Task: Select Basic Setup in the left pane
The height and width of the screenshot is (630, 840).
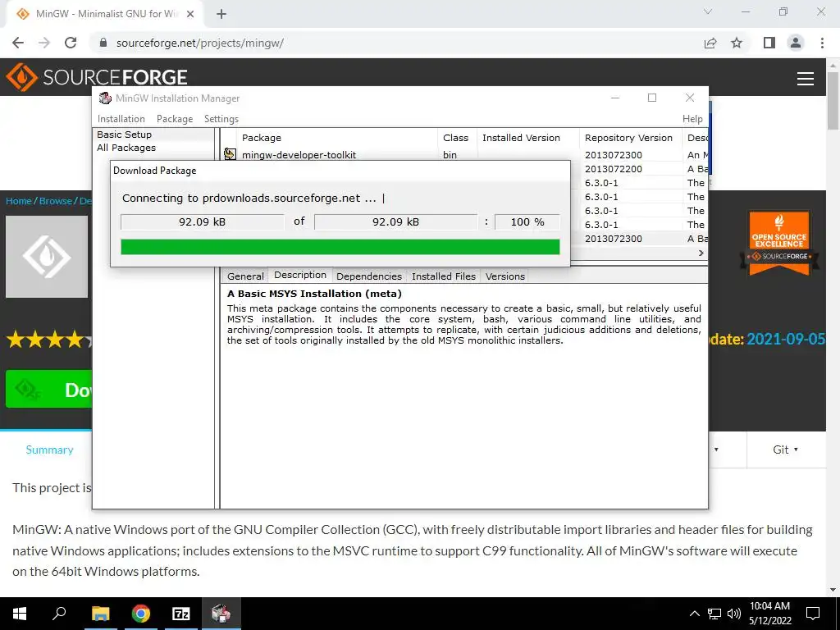Action: coord(125,135)
